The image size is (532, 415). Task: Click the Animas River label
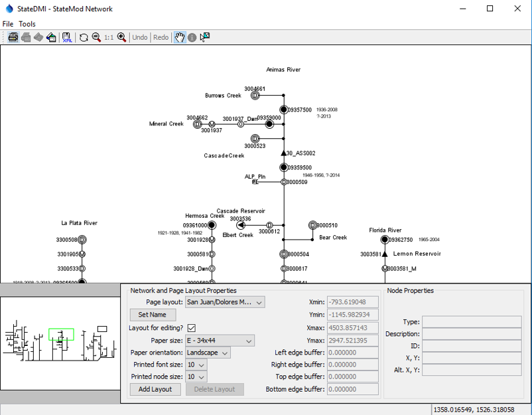283,70
